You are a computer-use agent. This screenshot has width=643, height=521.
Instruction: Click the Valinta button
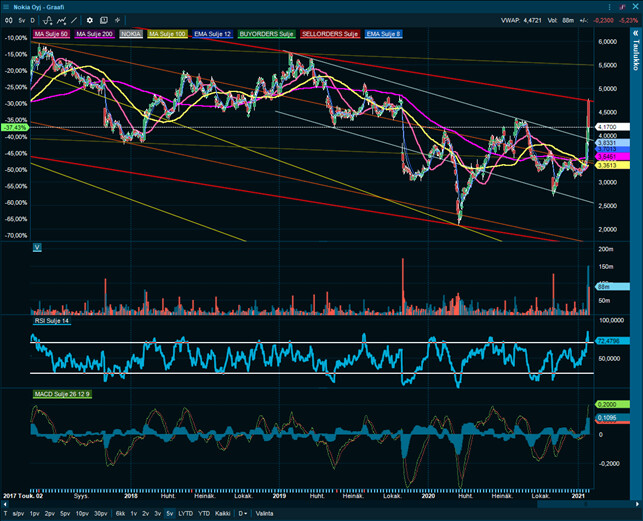pyautogui.click(x=265, y=513)
